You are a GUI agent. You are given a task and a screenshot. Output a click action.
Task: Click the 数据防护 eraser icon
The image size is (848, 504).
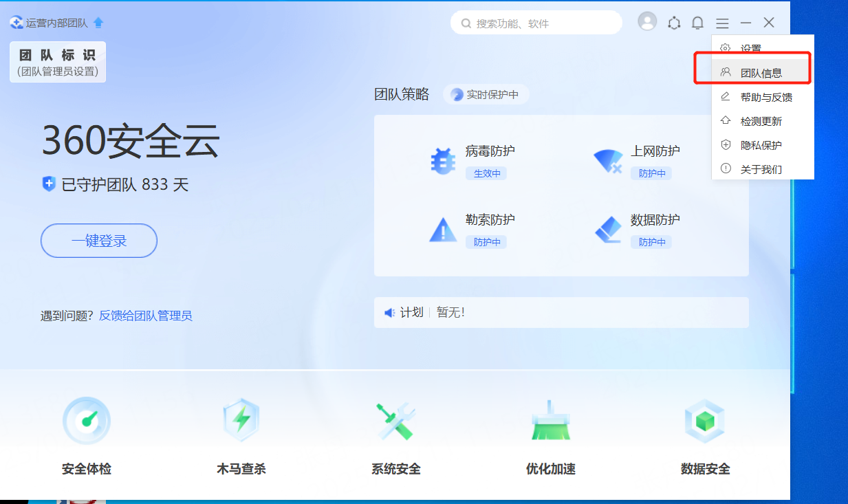pos(608,230)
